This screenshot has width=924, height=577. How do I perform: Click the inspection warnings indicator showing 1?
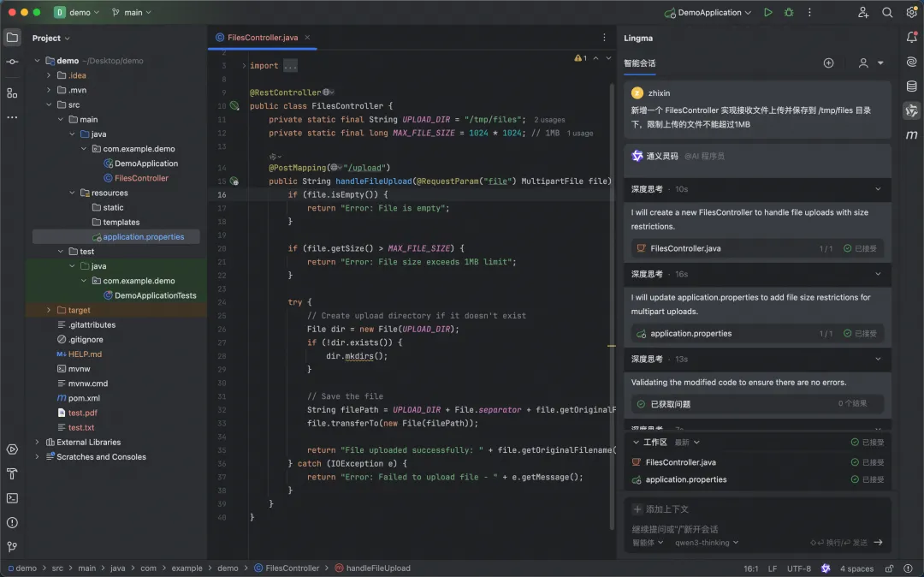pyautogui.click(x=580, y=57)
